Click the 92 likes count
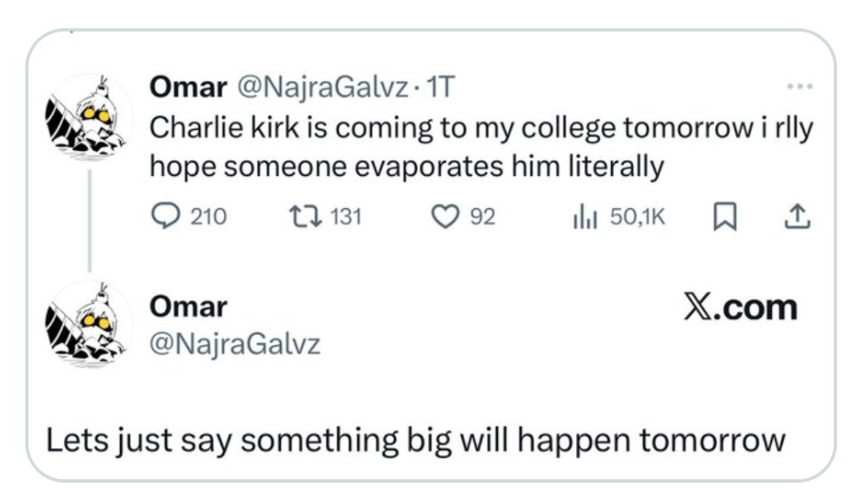868x488 pixels. point(482,216)
